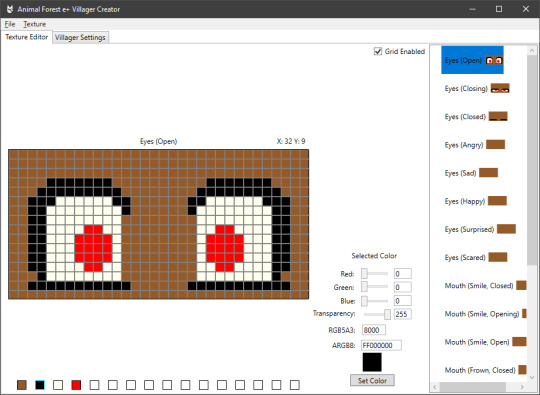This screenshot has height=395, width=540.
Task: Pick the brown palette color swatch
Action: (x=22, y=385)
